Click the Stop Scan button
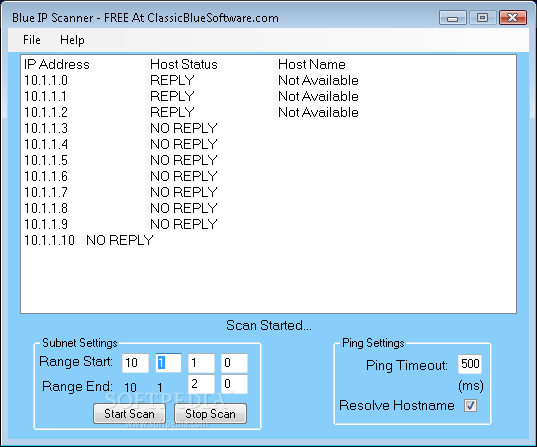This screenshot has width=537, height=447. coord(210,414)
